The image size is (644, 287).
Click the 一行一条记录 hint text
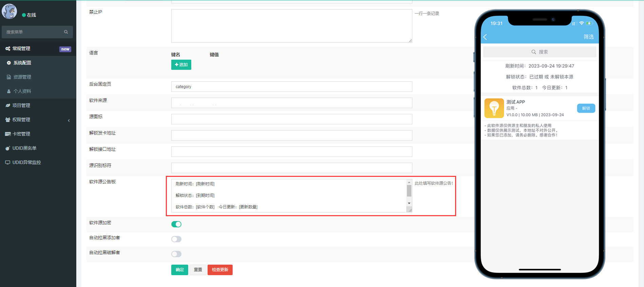[427, 14]
